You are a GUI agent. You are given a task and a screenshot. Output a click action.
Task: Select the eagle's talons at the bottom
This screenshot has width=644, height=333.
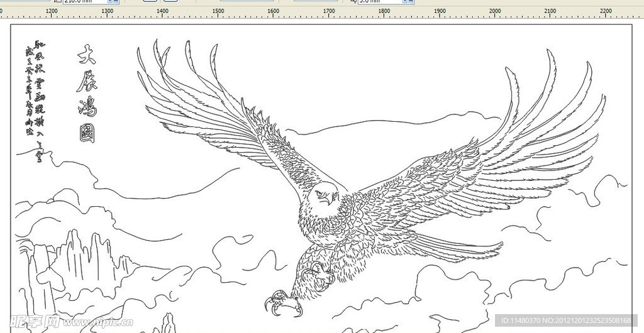[280, 304]
